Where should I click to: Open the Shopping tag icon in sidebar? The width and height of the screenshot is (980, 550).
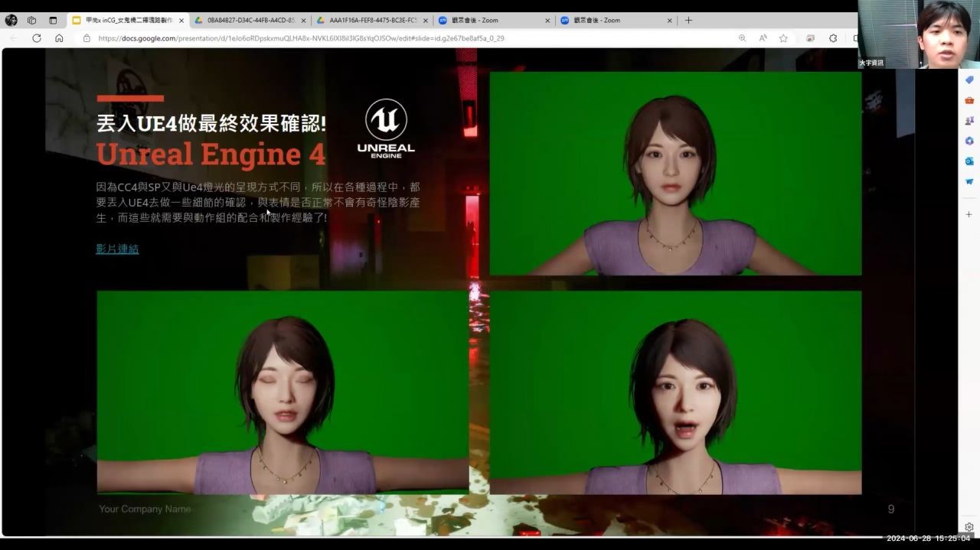pyautogui.click(x=969, y=80)
